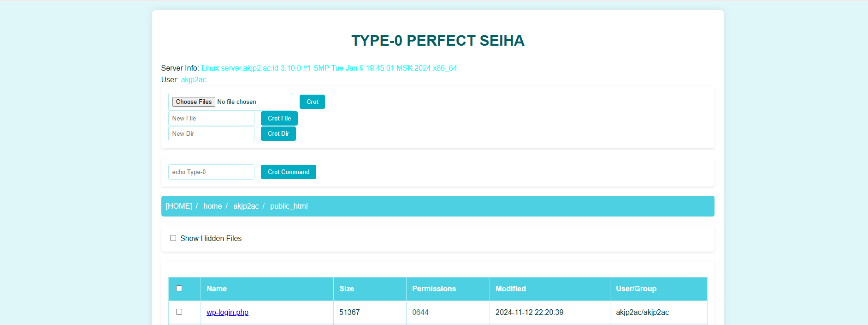Click the echo Type-0 command input
Viewport: 868px width, 325px height.
211,172
